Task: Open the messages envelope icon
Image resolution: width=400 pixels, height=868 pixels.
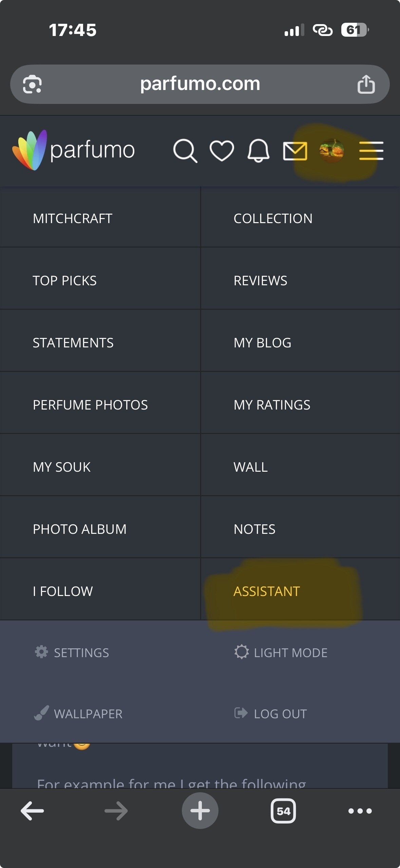Action: point(295,151)
